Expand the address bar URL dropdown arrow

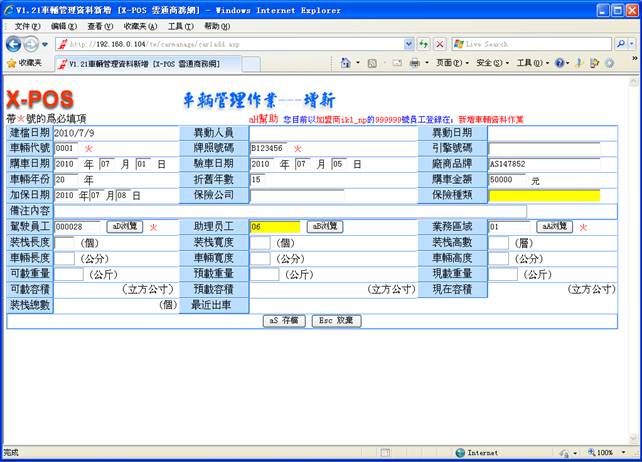408,44
